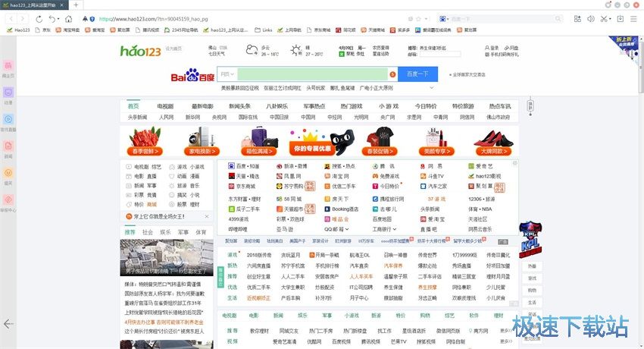The height and width of the screenshot is (349, 644).
Task: Click the browser forward arrow button
Action: point(23,19)
